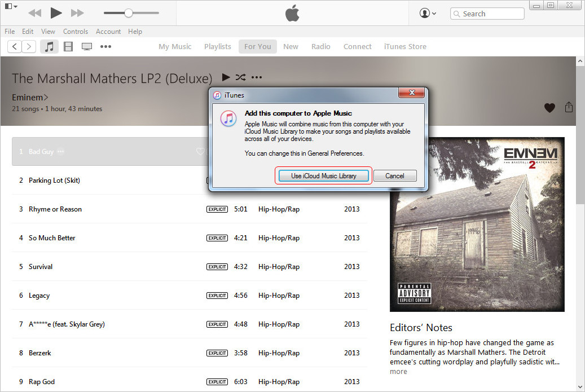The image size is (585, 392).
Task: Open more media types ellipsis menu
Action: tap(105, 47)
